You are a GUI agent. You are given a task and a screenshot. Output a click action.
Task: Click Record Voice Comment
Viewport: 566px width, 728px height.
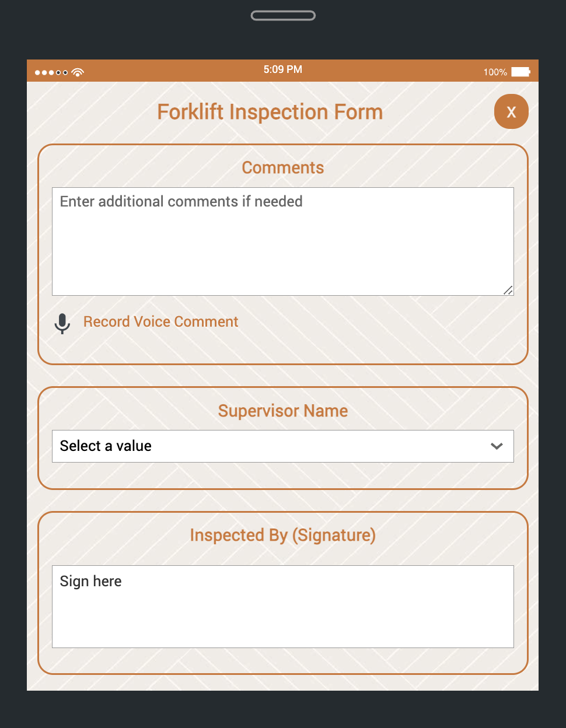point(160,321)
